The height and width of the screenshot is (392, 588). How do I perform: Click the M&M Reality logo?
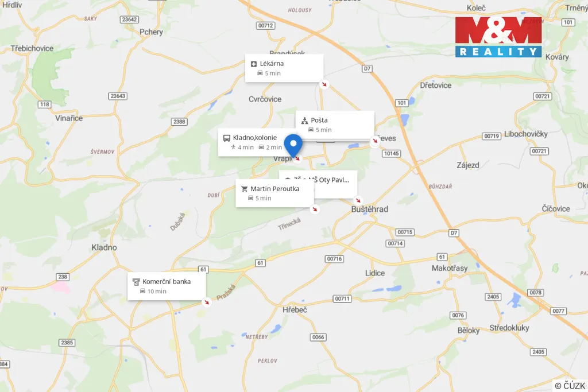498,37
